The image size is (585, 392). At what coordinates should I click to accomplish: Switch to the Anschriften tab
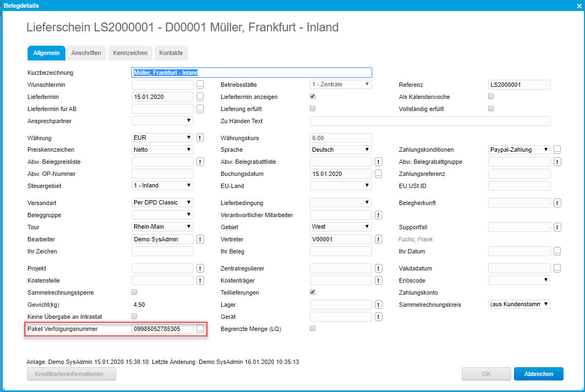click(86, 53)
